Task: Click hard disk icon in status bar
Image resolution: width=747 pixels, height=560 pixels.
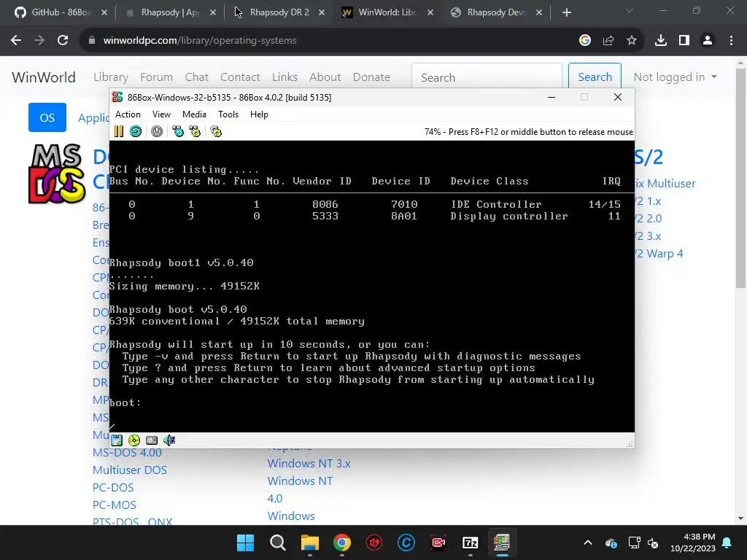Action: 152,440
